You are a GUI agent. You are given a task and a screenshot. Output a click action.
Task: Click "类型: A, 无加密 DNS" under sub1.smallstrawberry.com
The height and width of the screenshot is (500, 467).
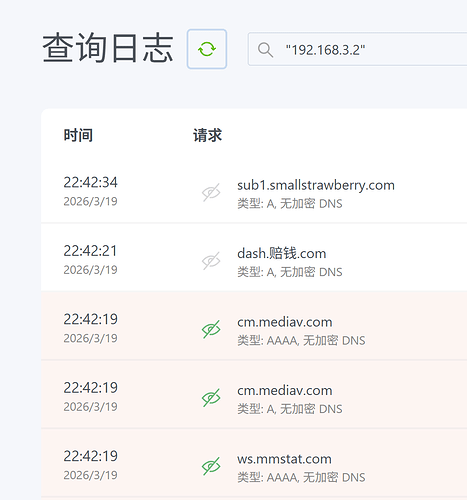pyautogui.click(x=290, y=203)
